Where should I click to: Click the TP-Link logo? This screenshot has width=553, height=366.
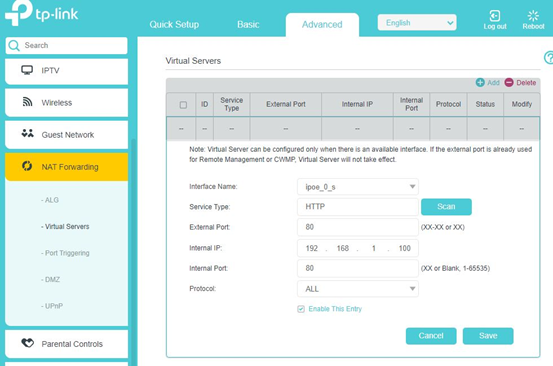[41, 13]
